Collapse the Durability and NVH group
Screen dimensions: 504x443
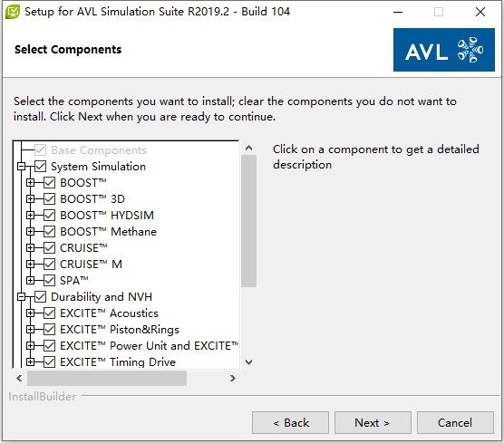(22, 296)
